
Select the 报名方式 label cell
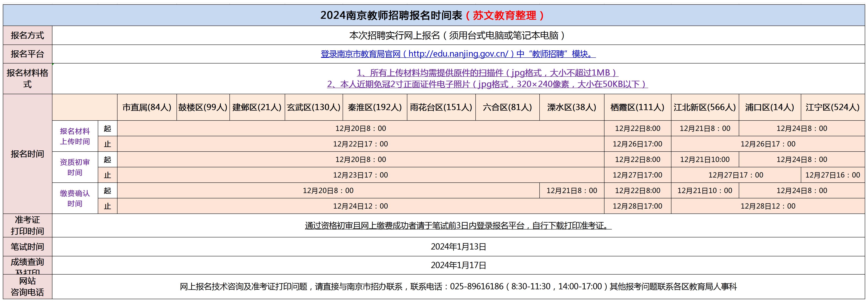[28, 35]
